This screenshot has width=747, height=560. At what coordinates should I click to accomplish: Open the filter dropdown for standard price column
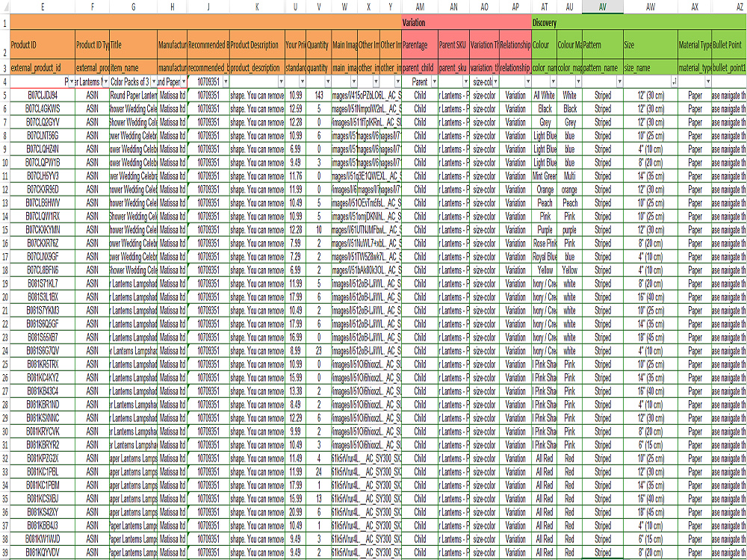coord(302,82)
